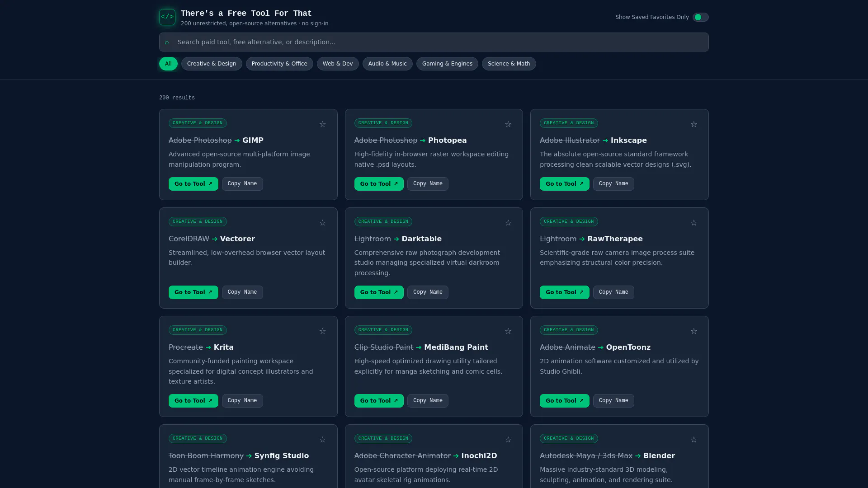
Task: Filter by Productivity & Office
Action: [x=279, y=64]
